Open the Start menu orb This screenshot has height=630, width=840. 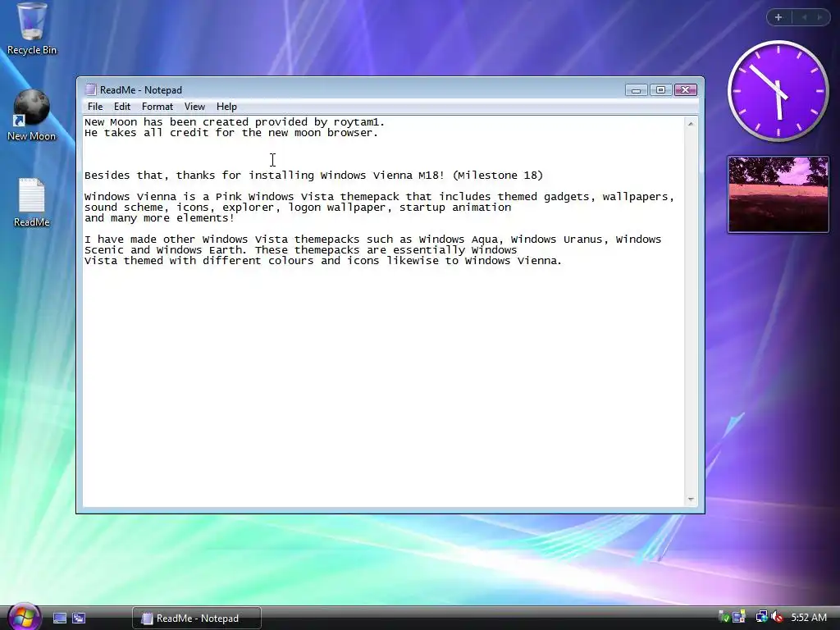(24, 617)
